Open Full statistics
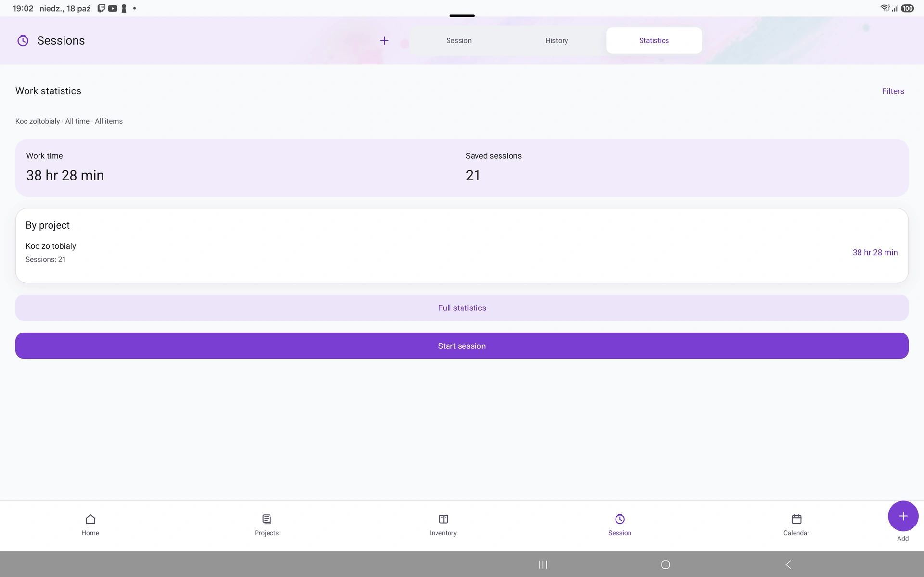This screenshot has height=577, width=924. [462, 308]
